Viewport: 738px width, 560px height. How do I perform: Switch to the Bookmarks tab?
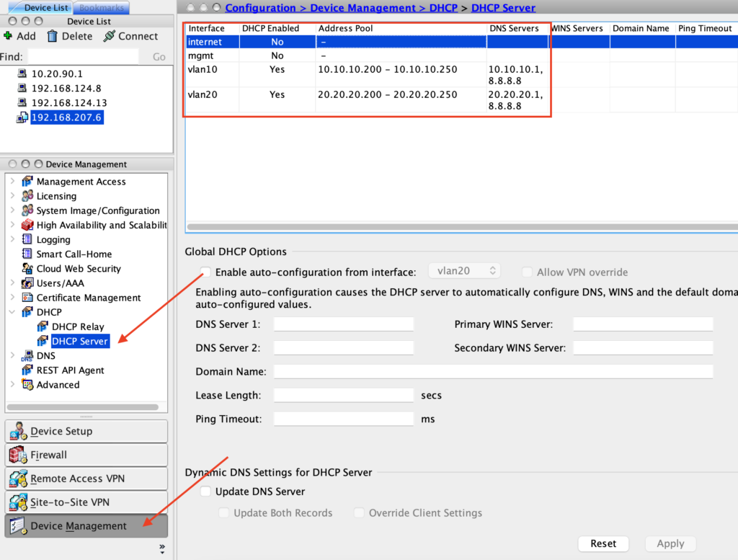click(x=101, y=7)
